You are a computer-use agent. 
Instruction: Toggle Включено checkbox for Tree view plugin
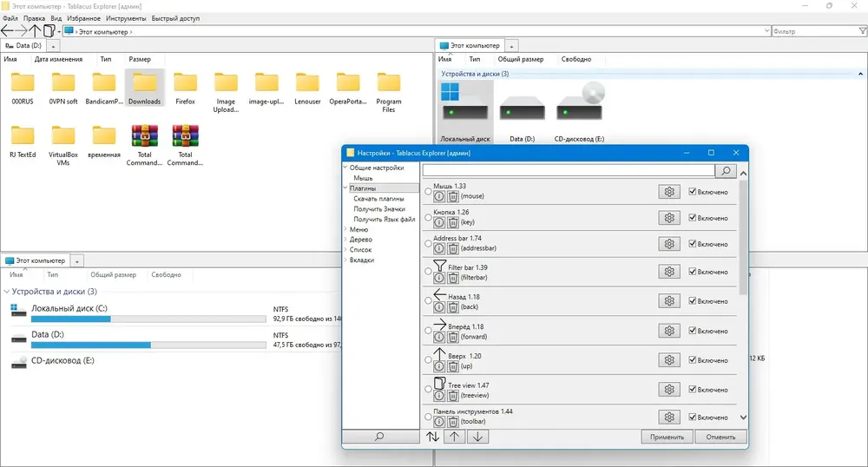click(x=692, y=389)
